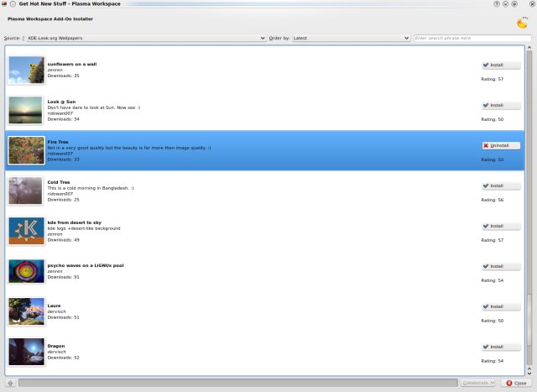Select the title 'Dragon'
This screenshot has height=392, width=537.
tap(56, 346)
